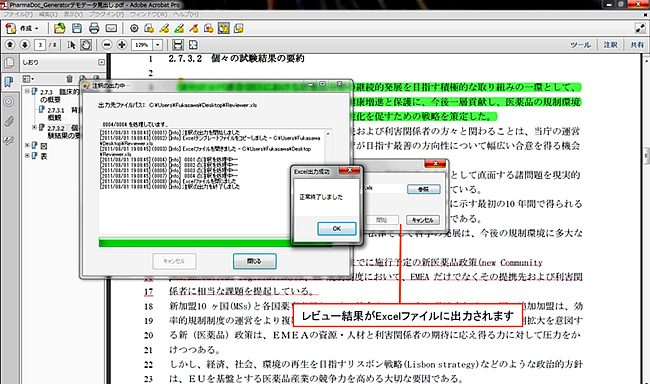
Task: Choose the Select (arrow cursor) tool
Action: tap(71, 44)
